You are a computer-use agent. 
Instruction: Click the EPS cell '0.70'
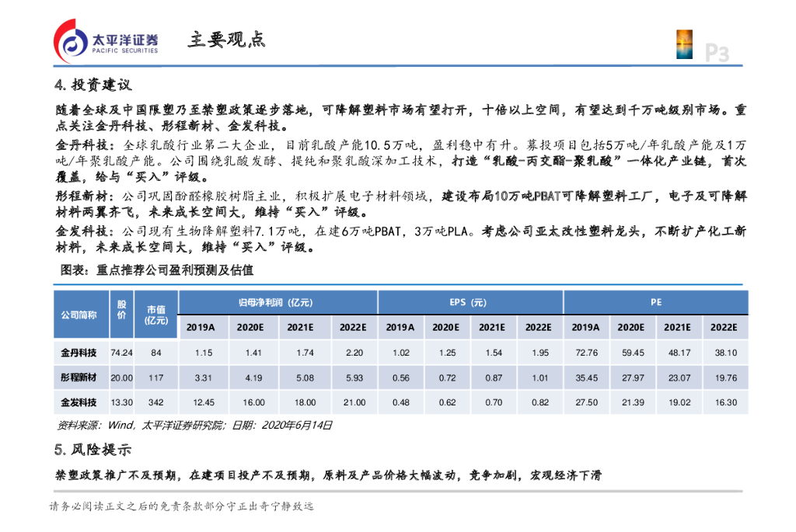click(x=494, y=402)
